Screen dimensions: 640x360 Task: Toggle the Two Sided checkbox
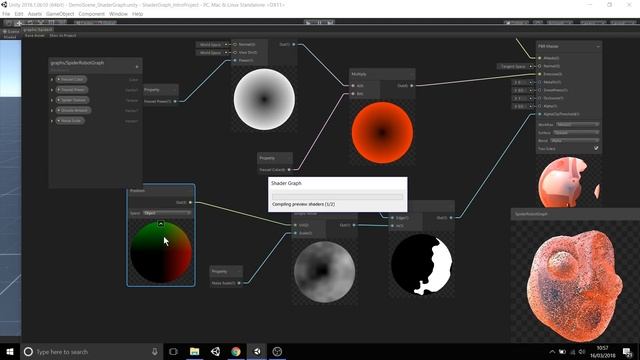[596, 149]
